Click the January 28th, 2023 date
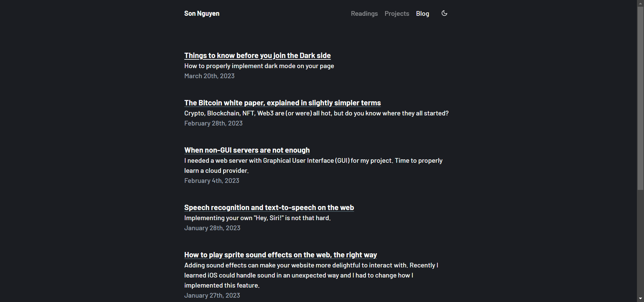 pos(212,228)
